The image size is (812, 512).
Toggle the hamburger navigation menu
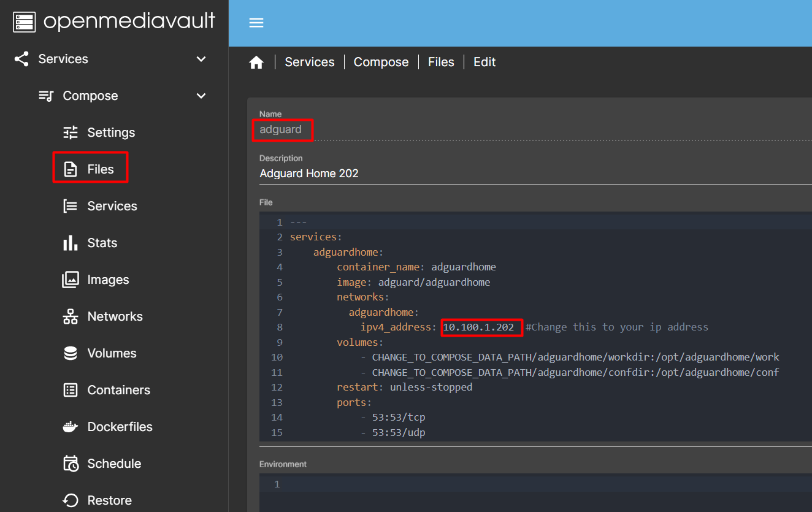click(x=256, y=23)
